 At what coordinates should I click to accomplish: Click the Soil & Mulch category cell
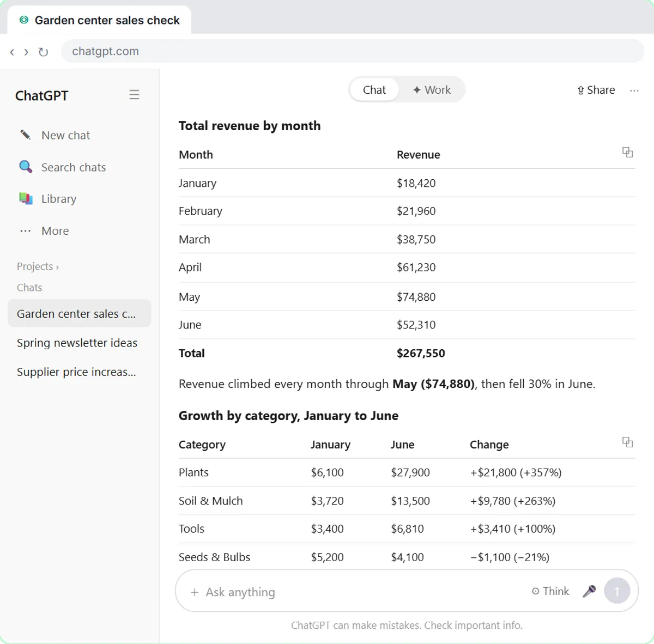[210, 501]
